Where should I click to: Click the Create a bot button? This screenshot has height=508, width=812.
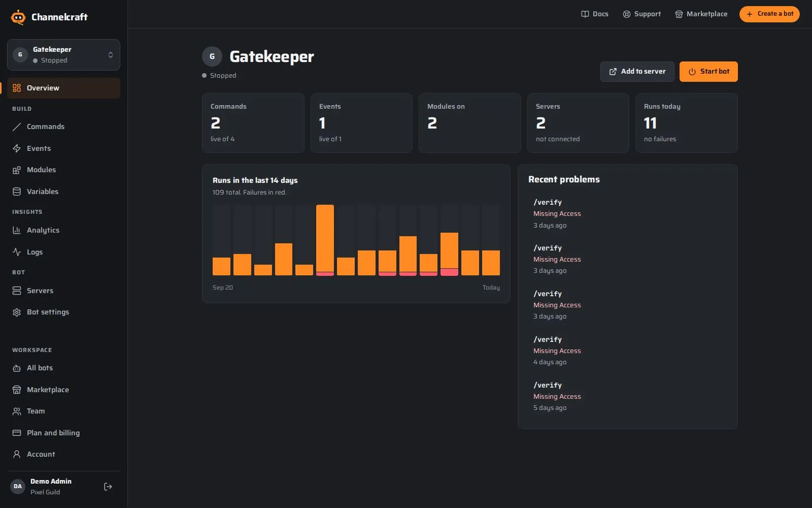click(769, 14)
